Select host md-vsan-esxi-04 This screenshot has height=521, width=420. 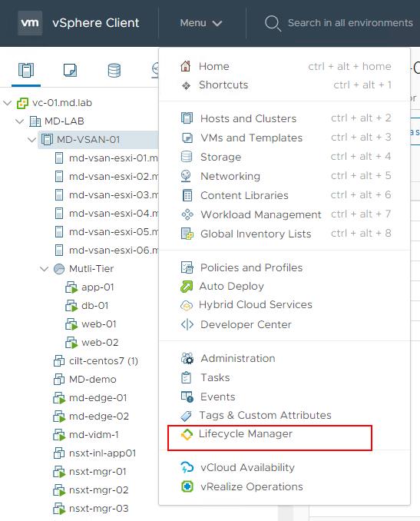click(x=113, y=214)
